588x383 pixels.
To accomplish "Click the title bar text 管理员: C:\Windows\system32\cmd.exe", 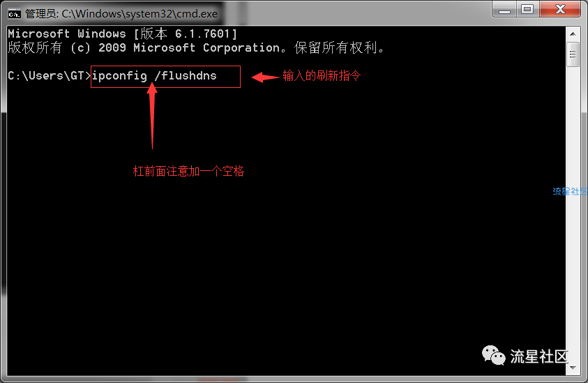I will (121, 14).
